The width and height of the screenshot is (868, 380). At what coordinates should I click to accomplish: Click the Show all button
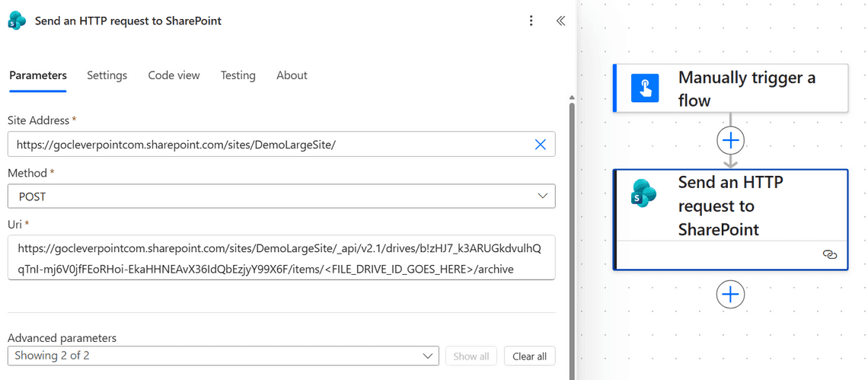pyautogui.click(x=471, y=356)
